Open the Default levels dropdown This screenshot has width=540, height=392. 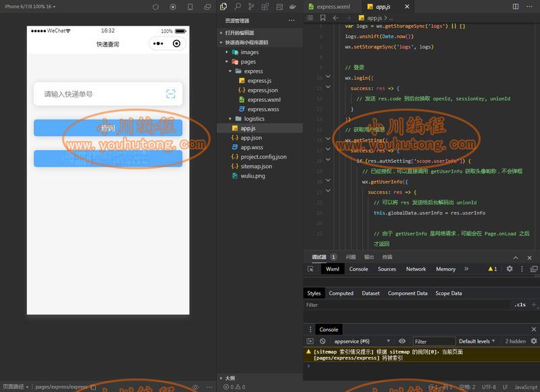click(477, 341)
